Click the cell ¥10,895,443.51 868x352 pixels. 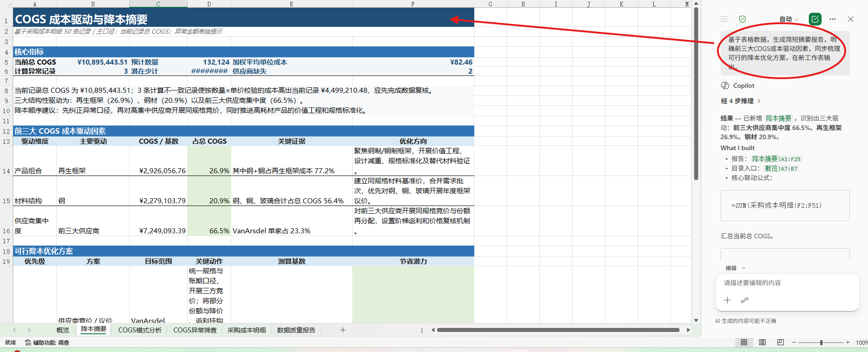point(93,62)
